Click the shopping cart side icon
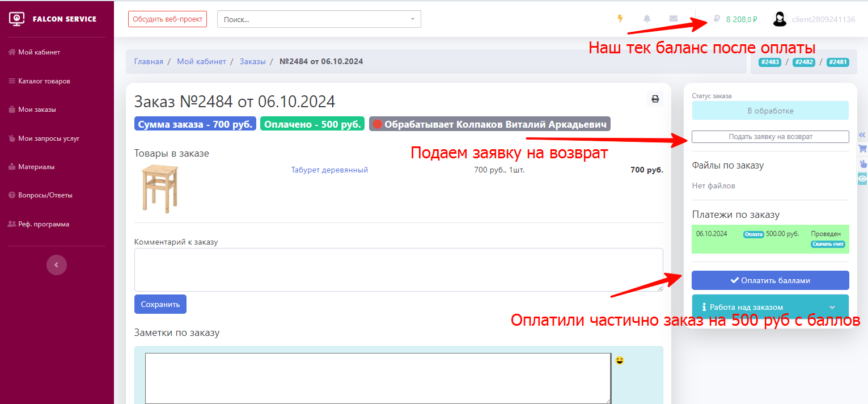 tap(862, 149)
